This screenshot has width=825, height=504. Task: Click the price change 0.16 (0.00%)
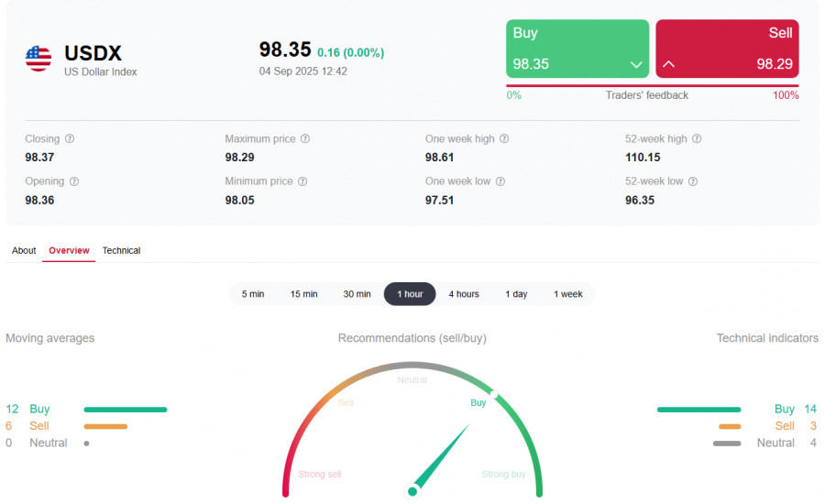pyautogui.click(x=350, y=52)
